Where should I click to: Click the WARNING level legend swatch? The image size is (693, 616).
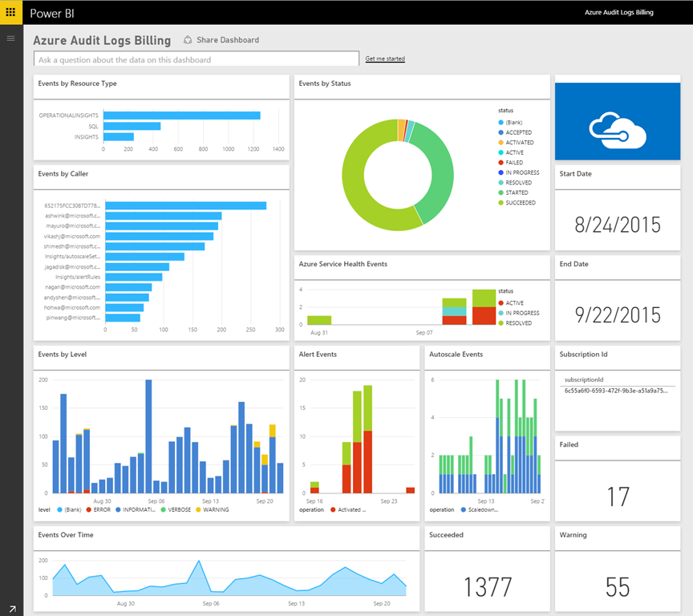(198, 509)
